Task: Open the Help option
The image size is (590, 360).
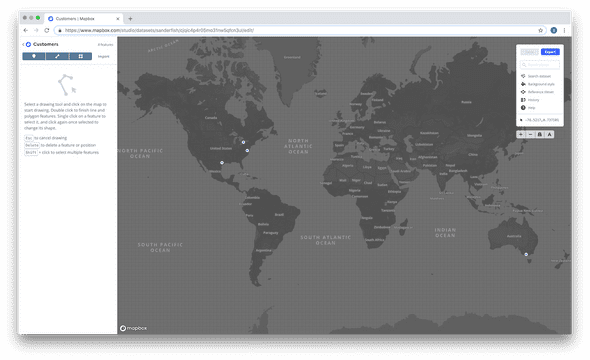Action: pyautogui.click(x=528, y=108)
